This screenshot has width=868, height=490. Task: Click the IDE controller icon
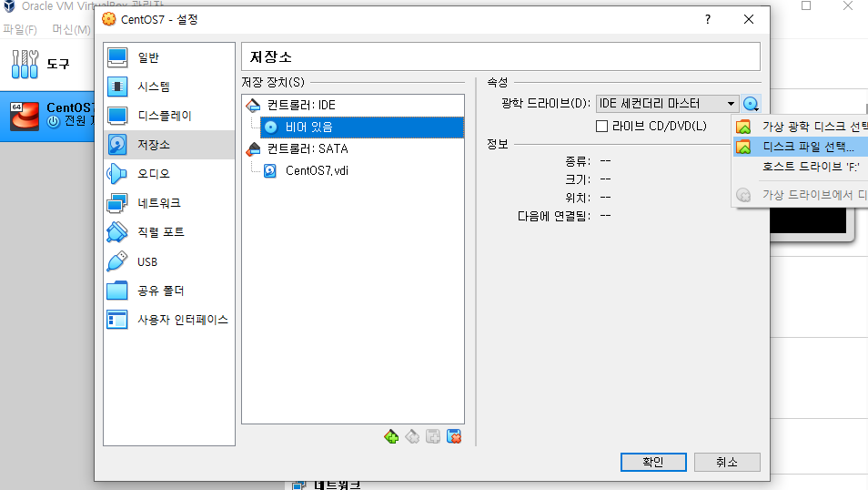(x=253, y=105)
